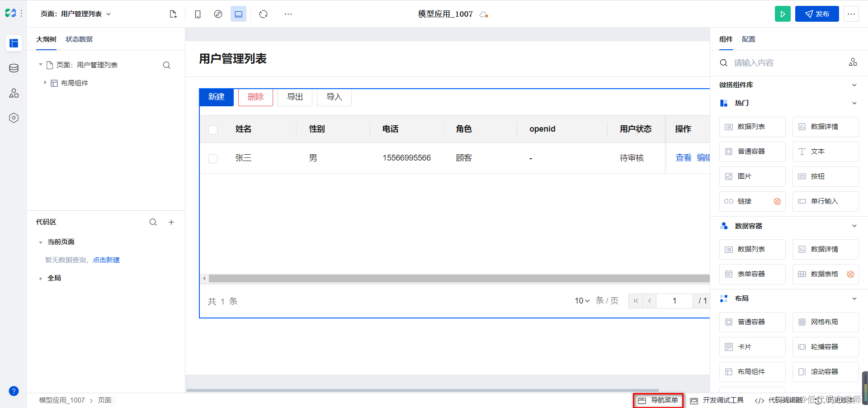Add a new item in 代码区
The width and height of the screenshot is (868, 408).
pos(171,222)
